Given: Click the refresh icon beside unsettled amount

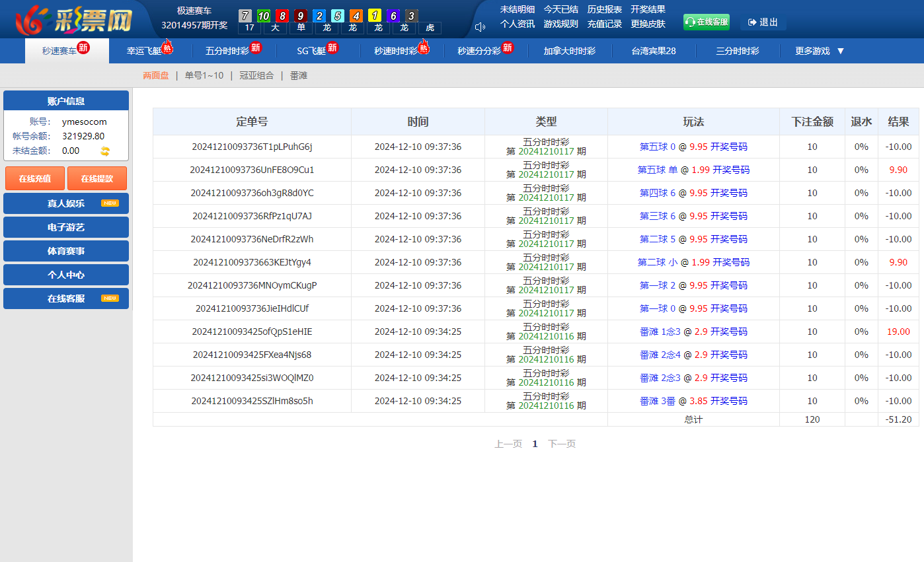Looking at the screenshot, I should coord(105,151).
